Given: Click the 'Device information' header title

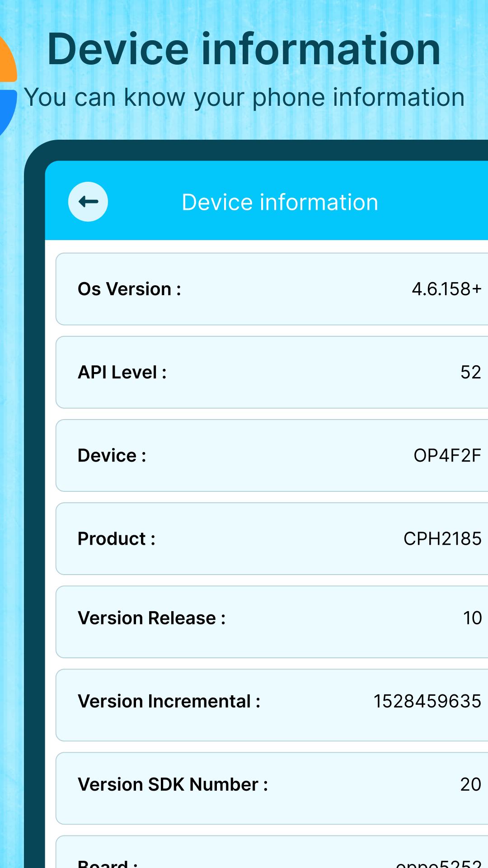Looking at the screenshot, I should click(280, 202).
